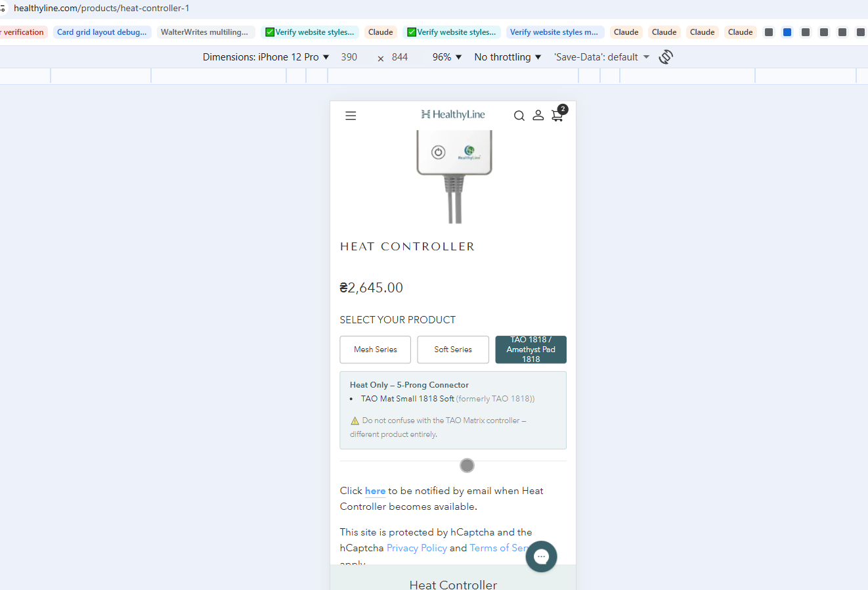
Task: Open the account profile icon
Action: [x=538, y=115]
